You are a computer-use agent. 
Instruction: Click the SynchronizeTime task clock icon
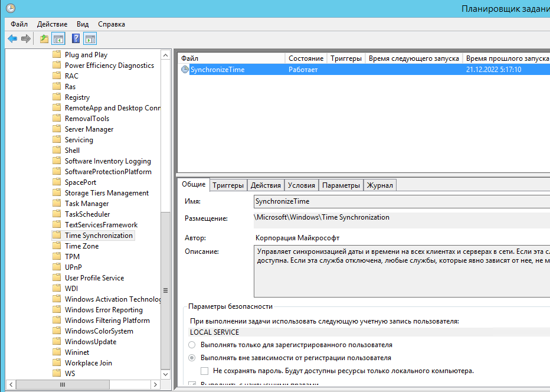[x=185, y=70]
